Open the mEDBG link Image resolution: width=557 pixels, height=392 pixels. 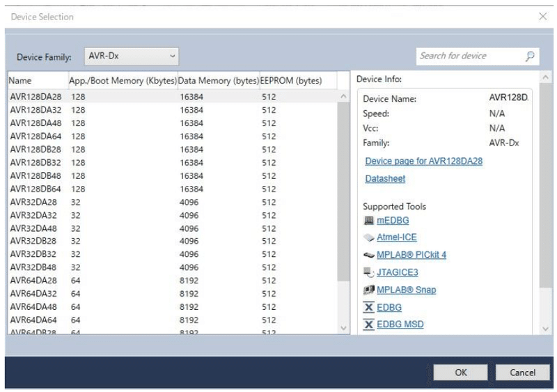393,220
